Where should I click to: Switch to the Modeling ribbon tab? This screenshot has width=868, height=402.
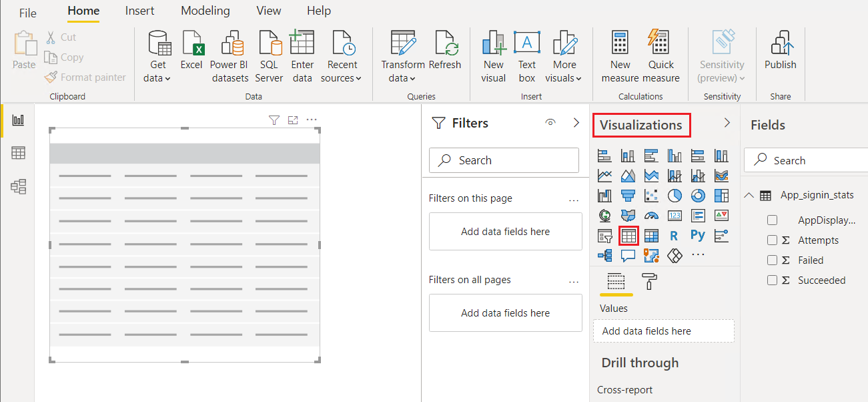tap(205, 10)
